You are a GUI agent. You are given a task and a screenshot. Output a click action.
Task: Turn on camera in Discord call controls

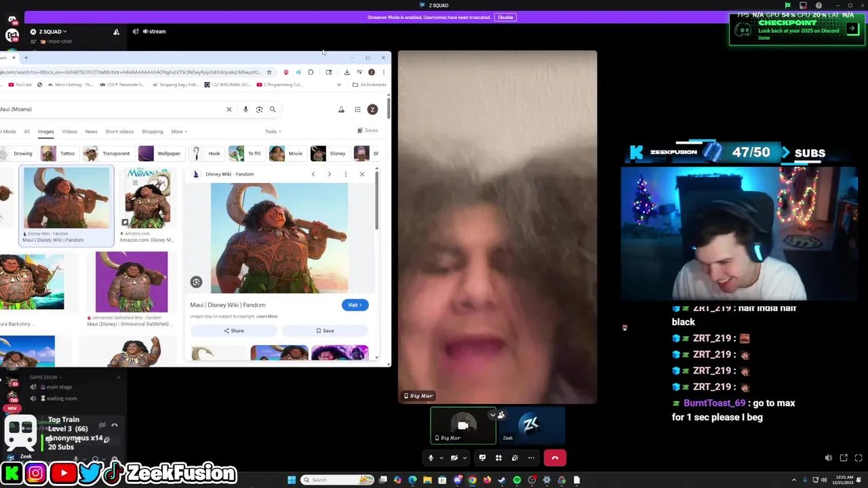pyautogui.click(x=454, y=458)
